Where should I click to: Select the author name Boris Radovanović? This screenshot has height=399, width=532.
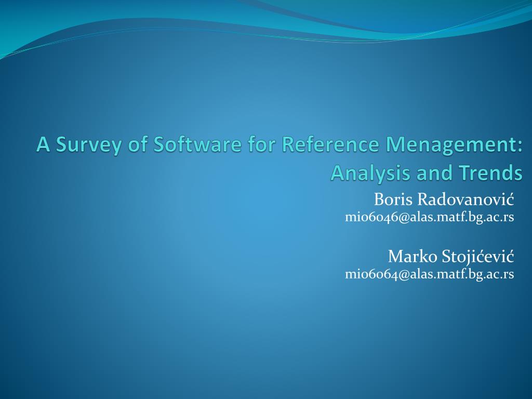pyautogui.click(x=444, y=199)
